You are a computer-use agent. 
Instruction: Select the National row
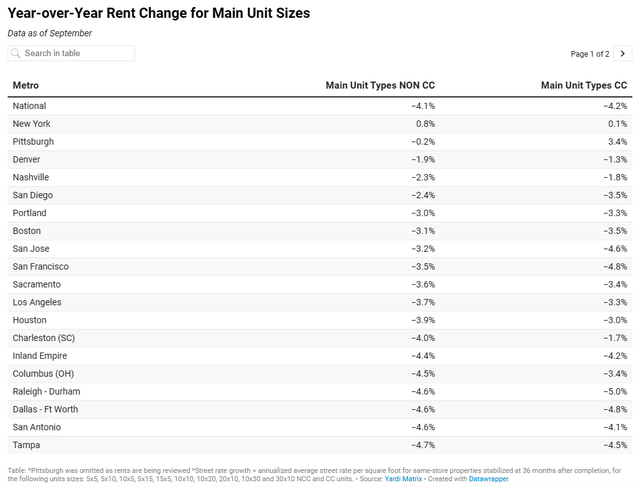(320, 106)
